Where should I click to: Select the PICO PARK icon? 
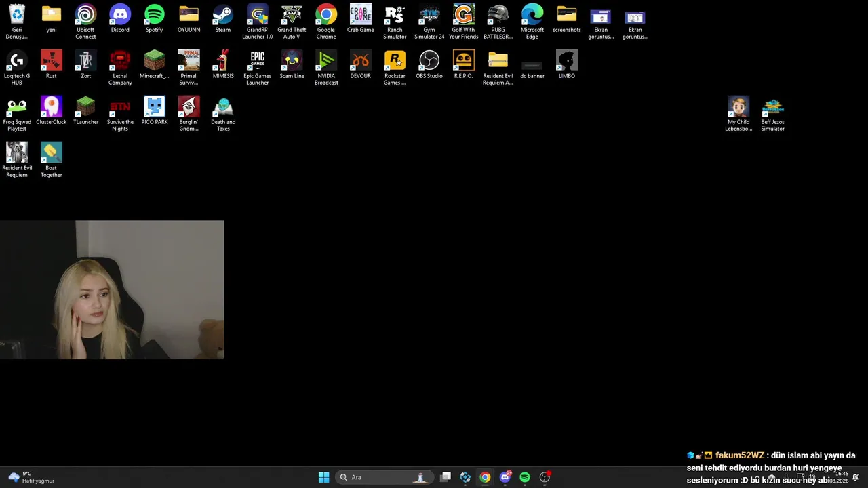coord(154,111)
